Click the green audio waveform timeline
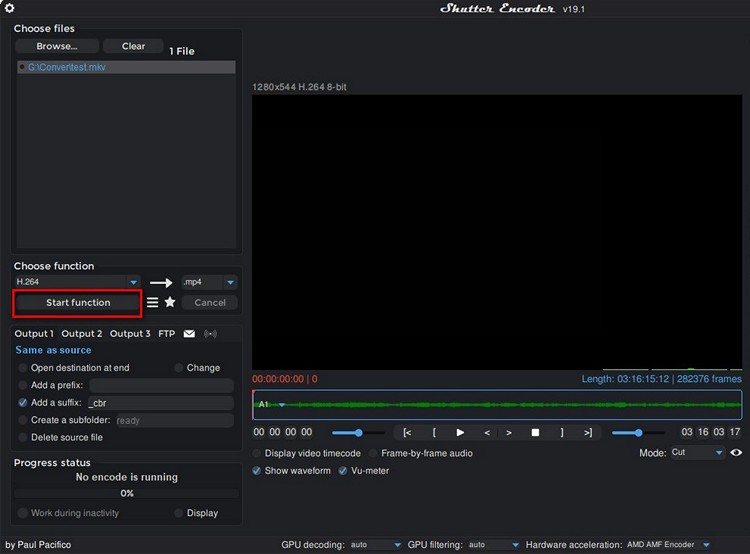750x554 pixels. coord(497,405)
